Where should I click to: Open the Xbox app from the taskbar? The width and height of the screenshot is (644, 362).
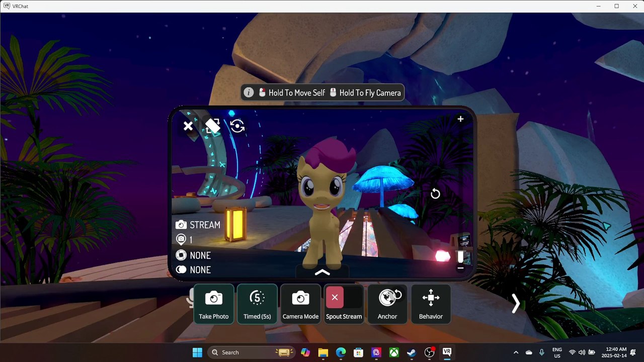[x=394, y=352]
